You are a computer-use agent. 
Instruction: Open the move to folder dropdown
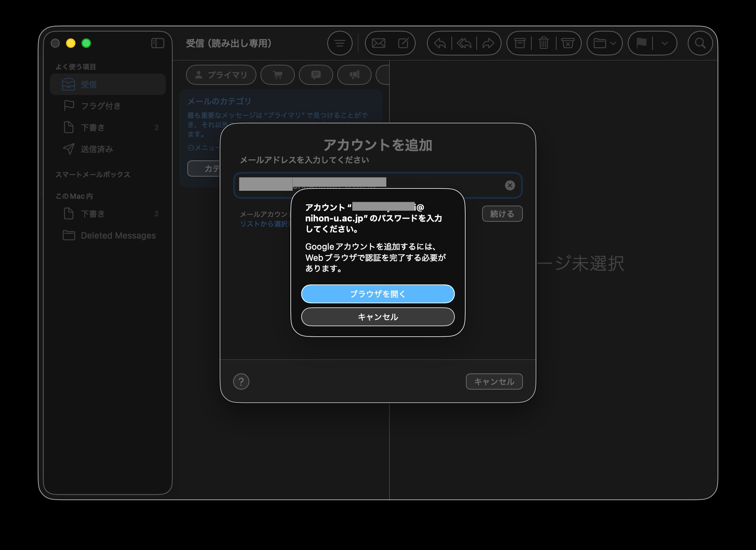(x=604, y=43)
